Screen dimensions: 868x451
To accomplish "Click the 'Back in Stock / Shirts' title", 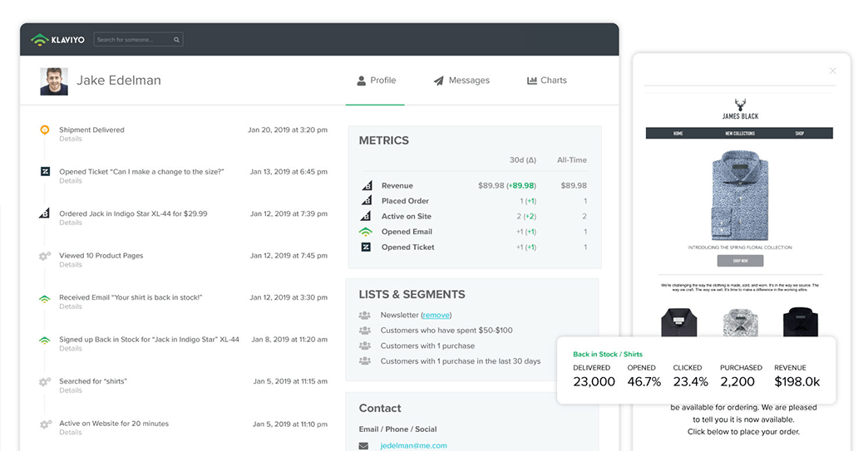I will coord(608,355).
